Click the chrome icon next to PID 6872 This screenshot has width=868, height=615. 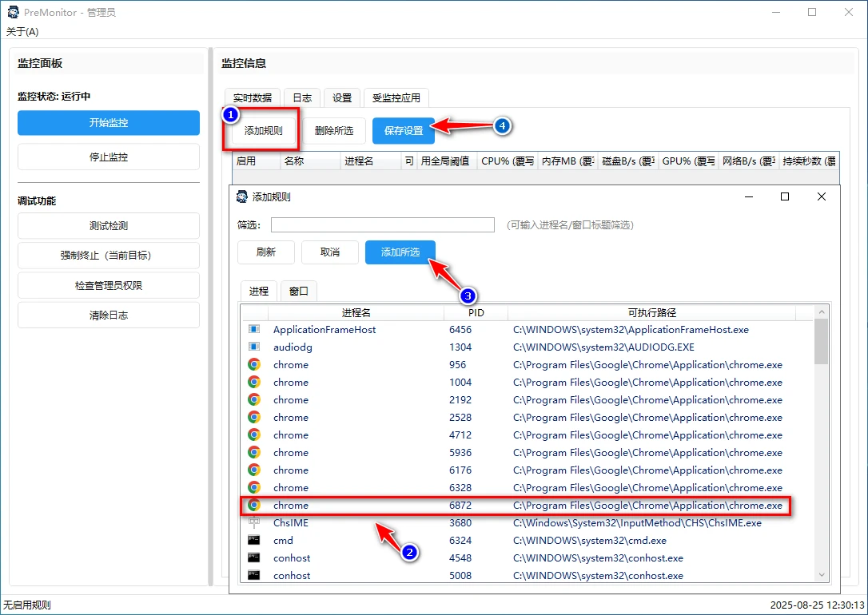256,505
